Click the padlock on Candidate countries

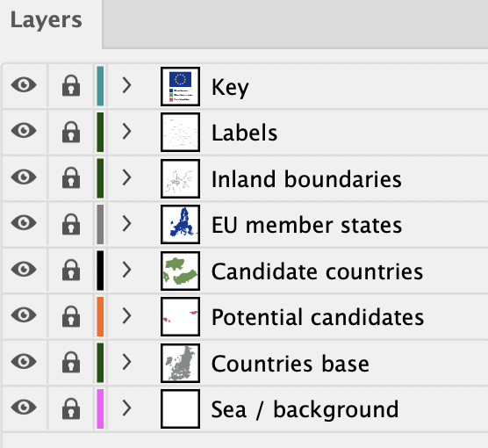click(71, 270)
